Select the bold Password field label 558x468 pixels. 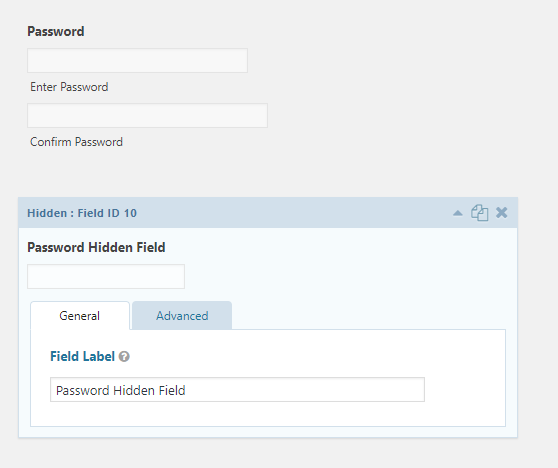coord(56,31)
